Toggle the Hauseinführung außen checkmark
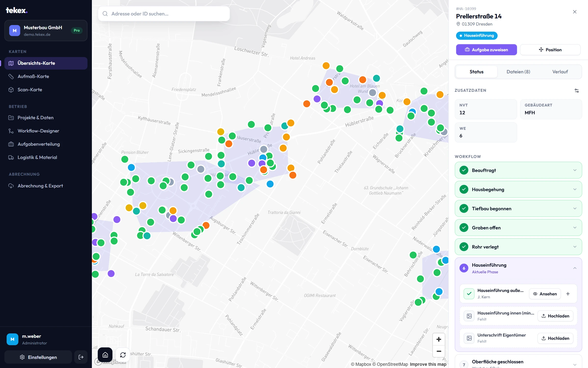 pyautogui.click(x=469, y=294)
